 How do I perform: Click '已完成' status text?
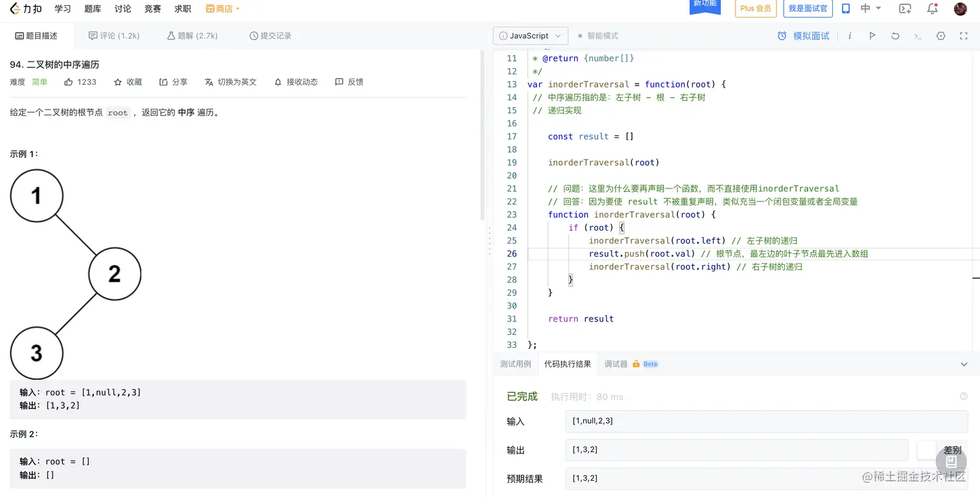coord(522,397)
